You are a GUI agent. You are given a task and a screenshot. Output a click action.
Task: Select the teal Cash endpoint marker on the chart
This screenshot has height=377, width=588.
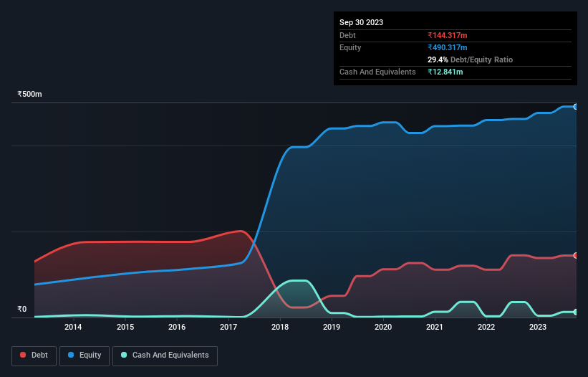point(576,312)
